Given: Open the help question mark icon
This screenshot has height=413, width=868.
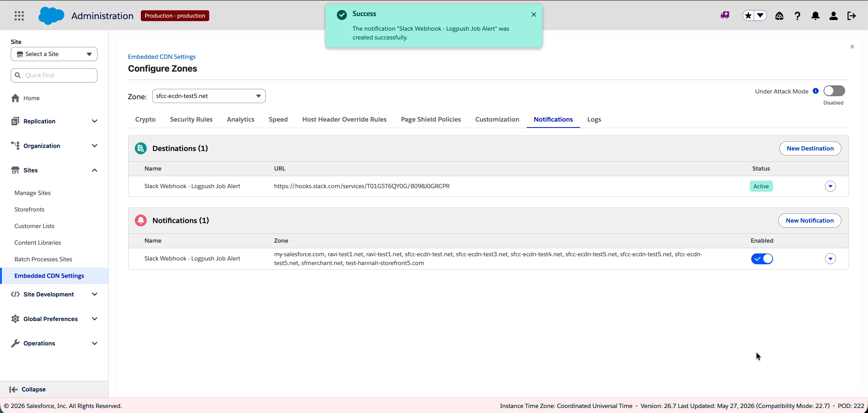Looking at the screenshot, I should [x=797, y=16].
